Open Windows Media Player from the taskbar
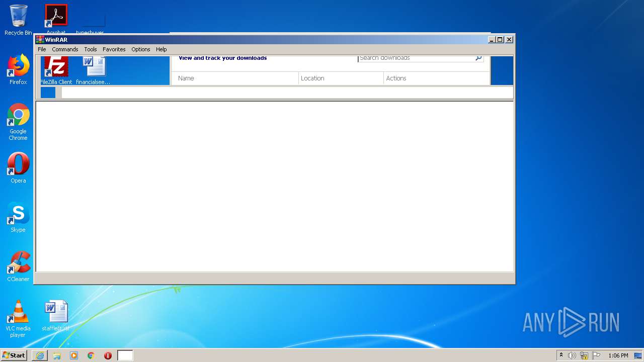 (x=74, y=355)
